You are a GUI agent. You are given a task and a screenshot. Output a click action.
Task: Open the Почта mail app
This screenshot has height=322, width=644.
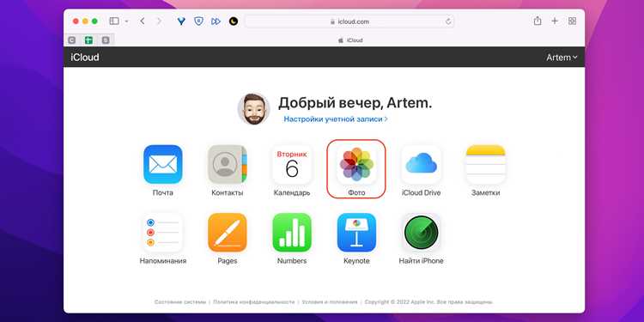point(162,164)
